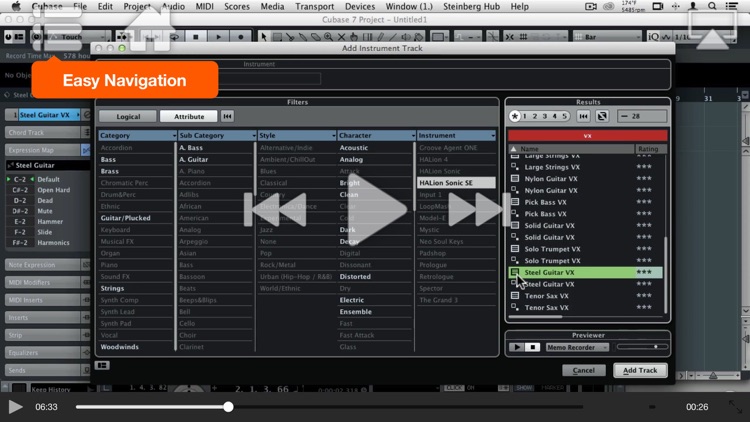
Task: Switch filters to Attribute mode
Action: (189, 116)
